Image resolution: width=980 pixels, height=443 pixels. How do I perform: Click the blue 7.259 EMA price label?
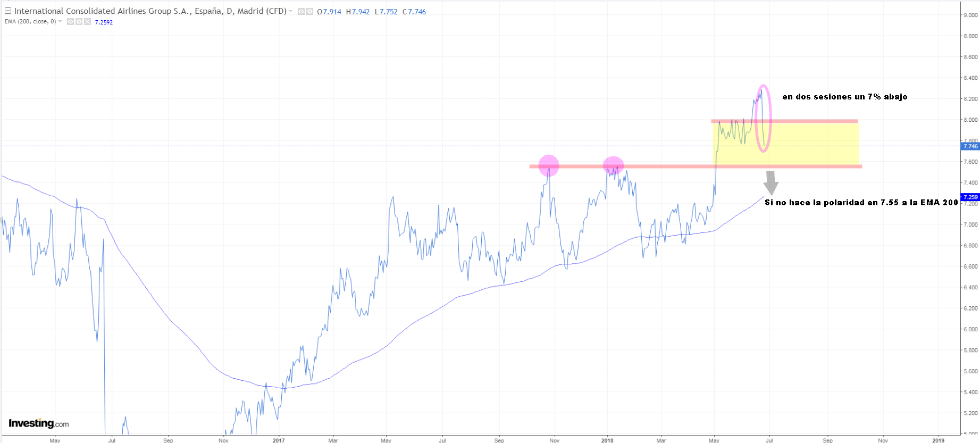tap(970, 197)
